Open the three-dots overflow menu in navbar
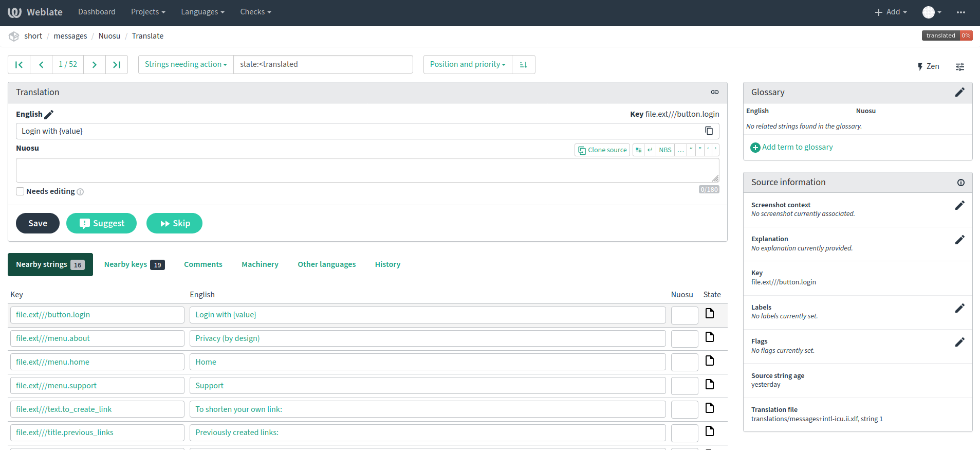The image size is (980, 450). tap(961, 12)
